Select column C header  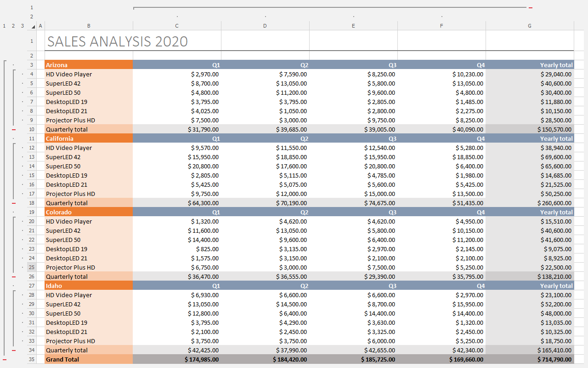[x=177, y=26]
